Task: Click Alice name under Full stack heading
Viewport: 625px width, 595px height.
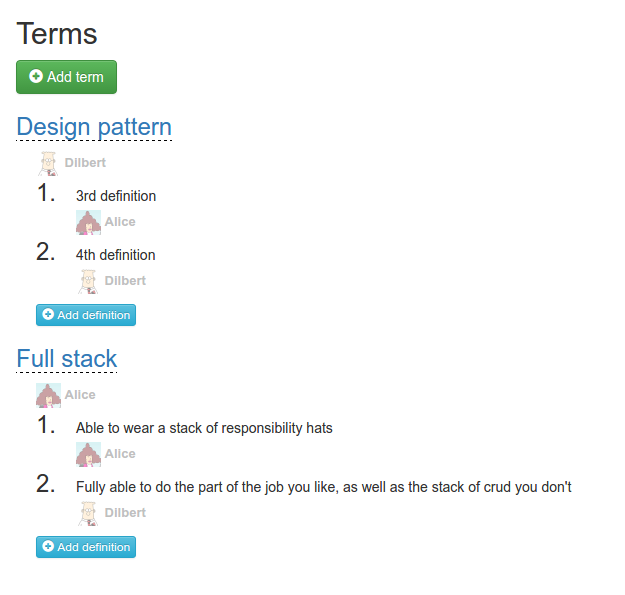Action: coord(80,395)
